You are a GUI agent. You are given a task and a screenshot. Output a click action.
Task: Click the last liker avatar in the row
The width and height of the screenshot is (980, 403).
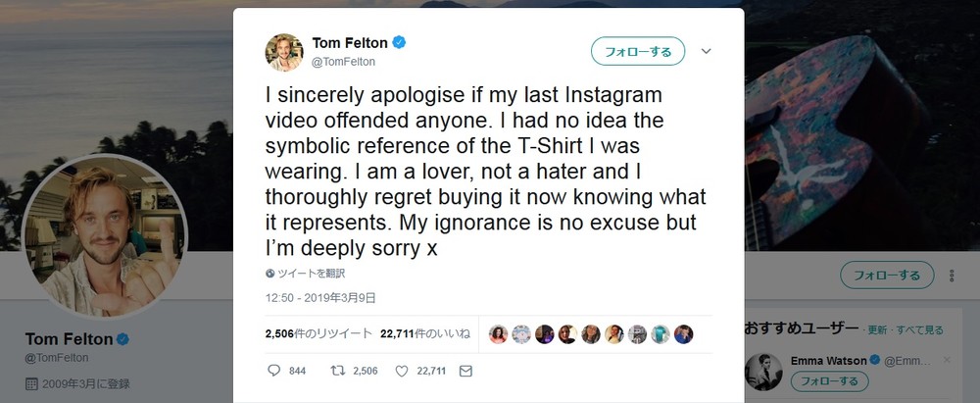(x=684, y=333)
